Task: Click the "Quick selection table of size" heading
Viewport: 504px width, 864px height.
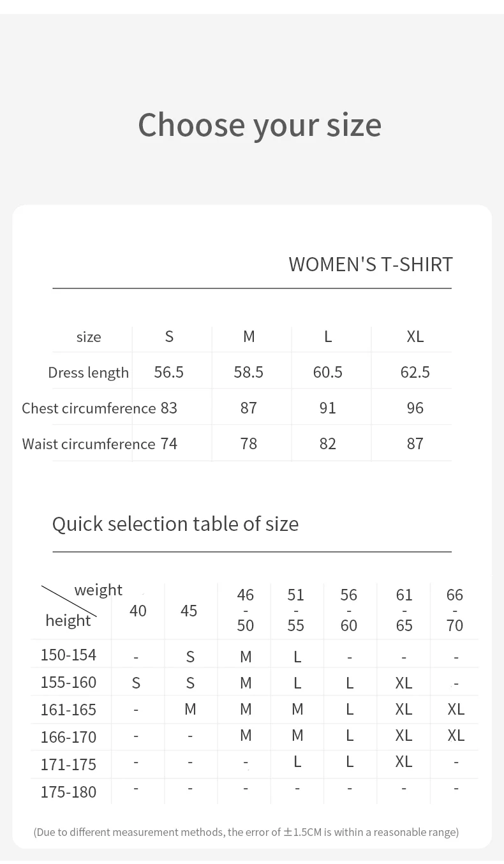Action: click(175, 524)
